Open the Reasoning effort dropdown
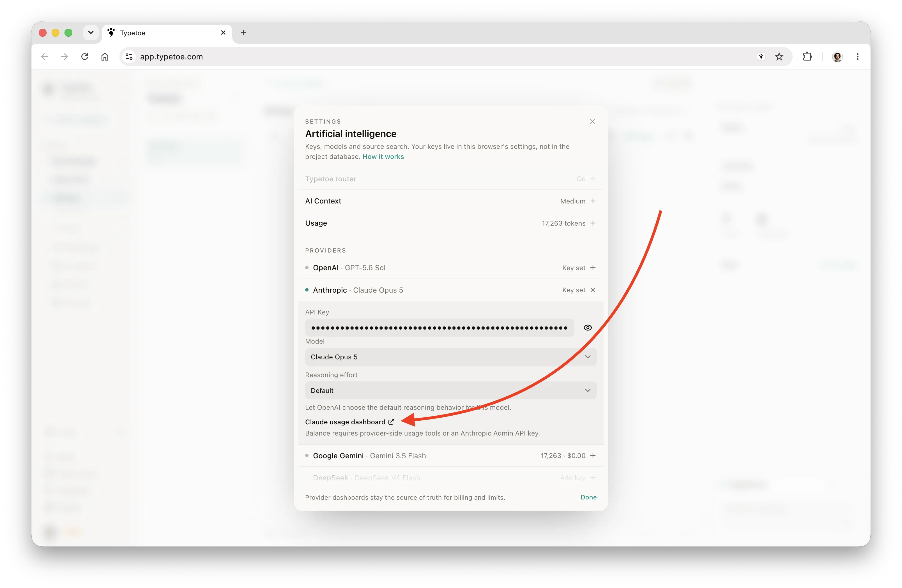Image resolution: width=902 pixels, height=588 pixels. click(x=451, y=390)
